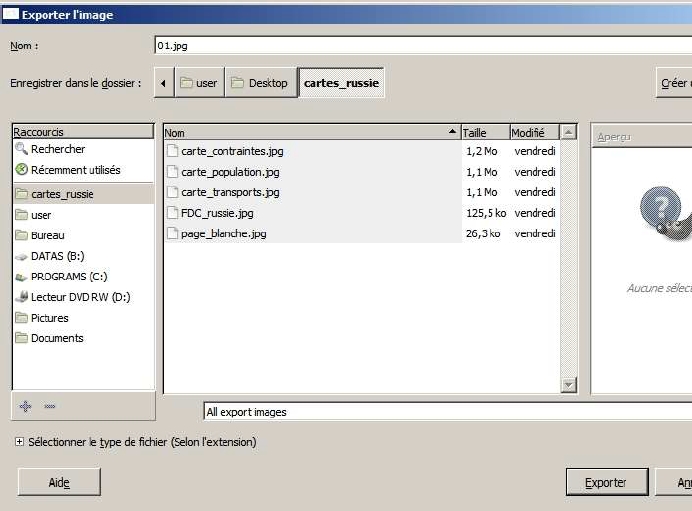Open the Pictures folder shortcut
Viewport: 692px width, 511px height.
pos(49,318)
